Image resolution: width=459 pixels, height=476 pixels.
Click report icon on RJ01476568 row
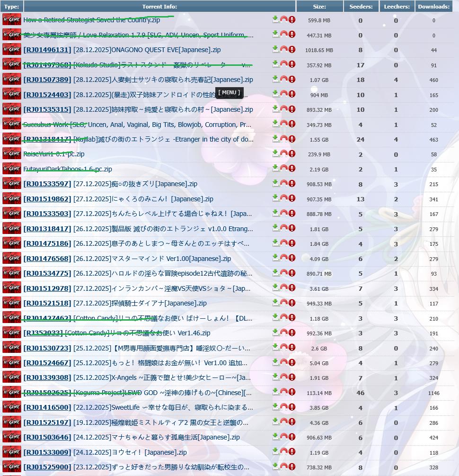point(292,258)
